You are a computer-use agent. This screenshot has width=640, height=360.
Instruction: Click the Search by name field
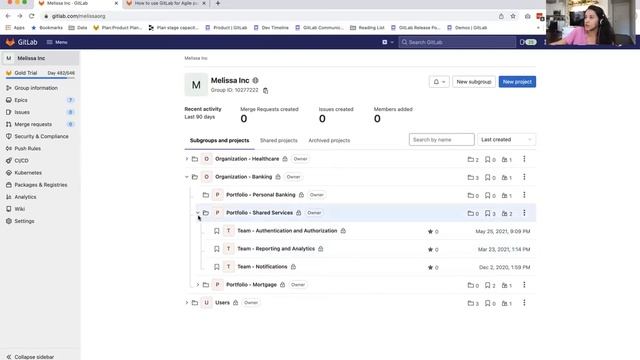[442, 140]
